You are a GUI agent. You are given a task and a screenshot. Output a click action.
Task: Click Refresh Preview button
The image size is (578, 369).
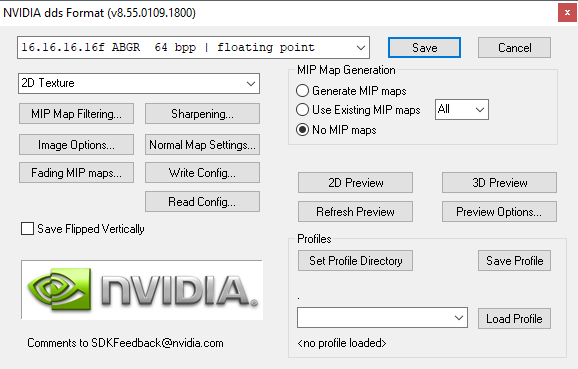(355, 212)
